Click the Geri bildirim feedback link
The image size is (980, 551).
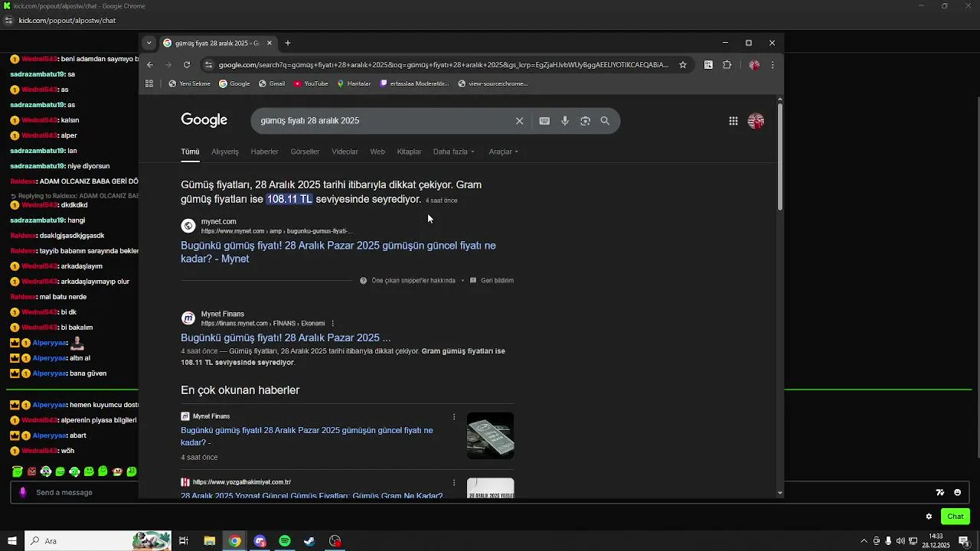click(x=492, y=281)
